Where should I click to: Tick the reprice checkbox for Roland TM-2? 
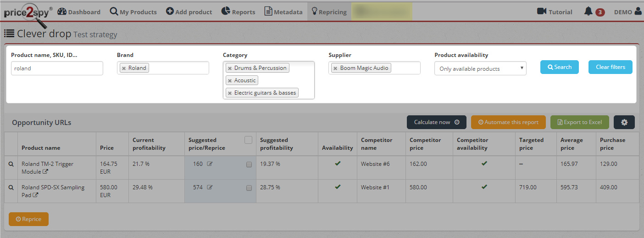point(249,164)
